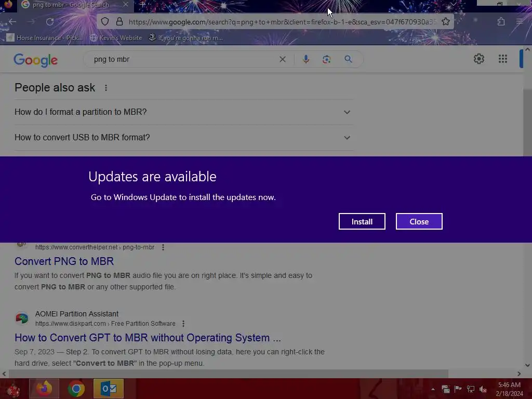Open network tray icon
Screen dimensions: 532x399
pyautogui.click(x=471, y=389)
